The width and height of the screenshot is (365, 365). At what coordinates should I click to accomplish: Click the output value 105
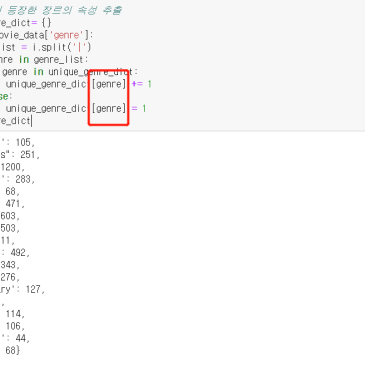[23, 142]
